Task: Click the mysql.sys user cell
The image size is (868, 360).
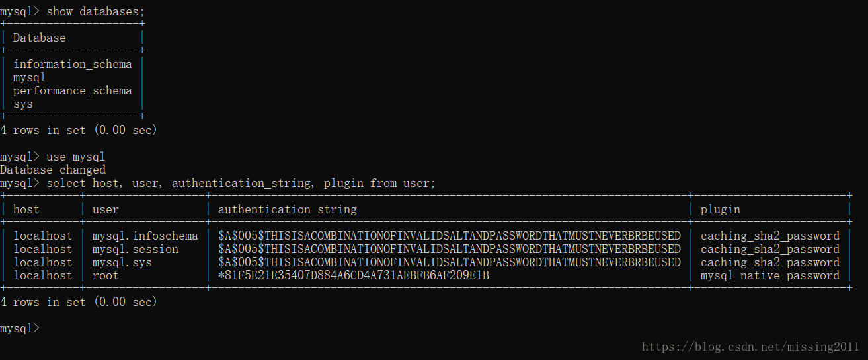Action: coord(122,262)
